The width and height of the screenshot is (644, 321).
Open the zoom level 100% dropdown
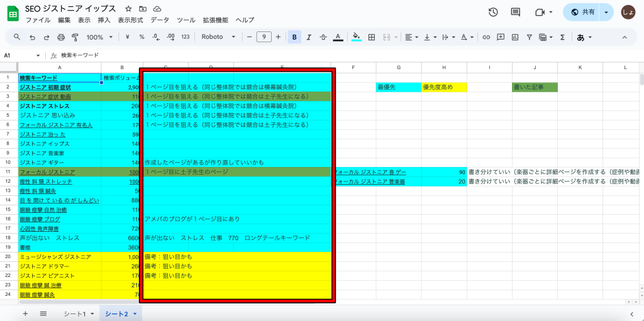pos(99,37)
